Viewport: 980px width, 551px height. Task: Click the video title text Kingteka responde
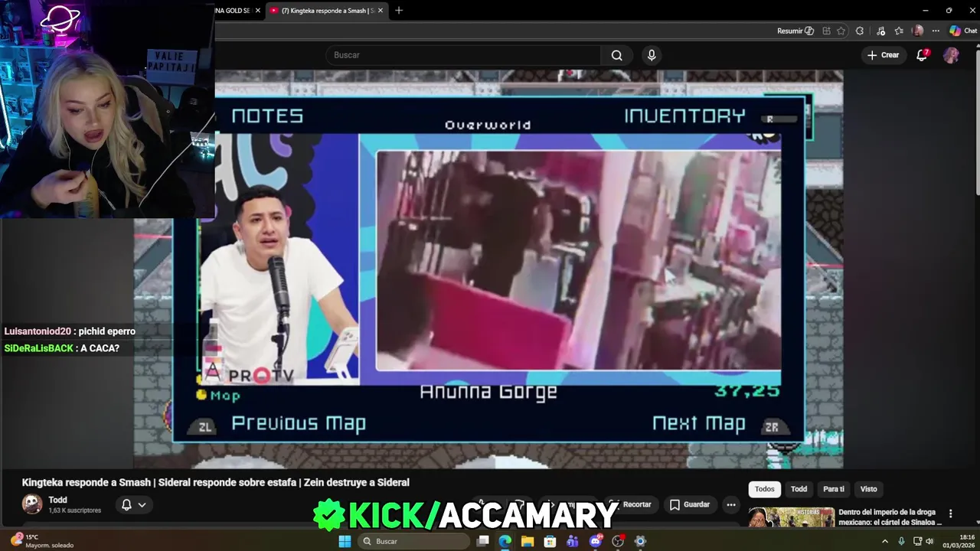tap(215, 482)
